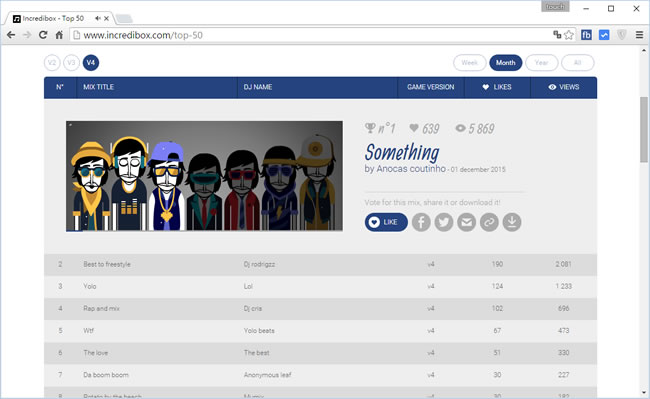Switch ranking period to Year
Image resolution: width=650 pixels, height=399 pixels.
coord(541,63)
